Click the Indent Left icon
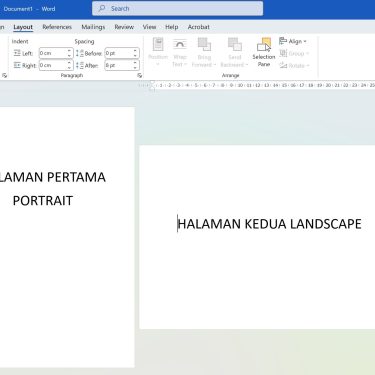This screenshot has width=375, height=375. coord(17,53)
